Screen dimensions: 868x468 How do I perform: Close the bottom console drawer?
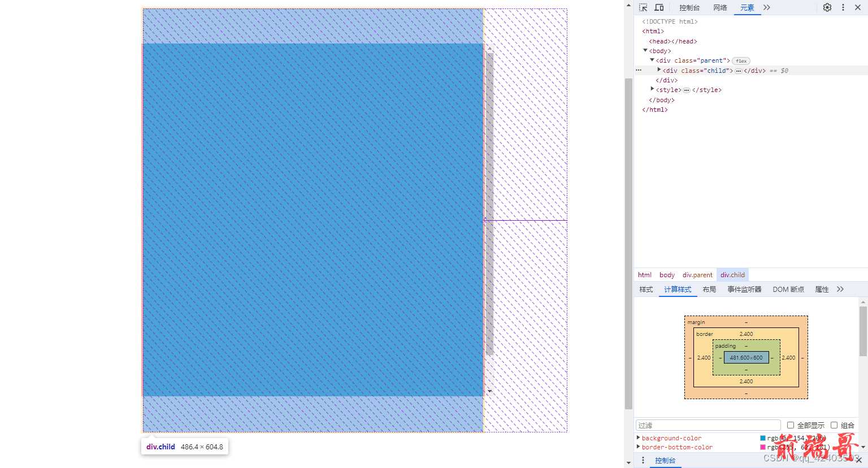859,461
